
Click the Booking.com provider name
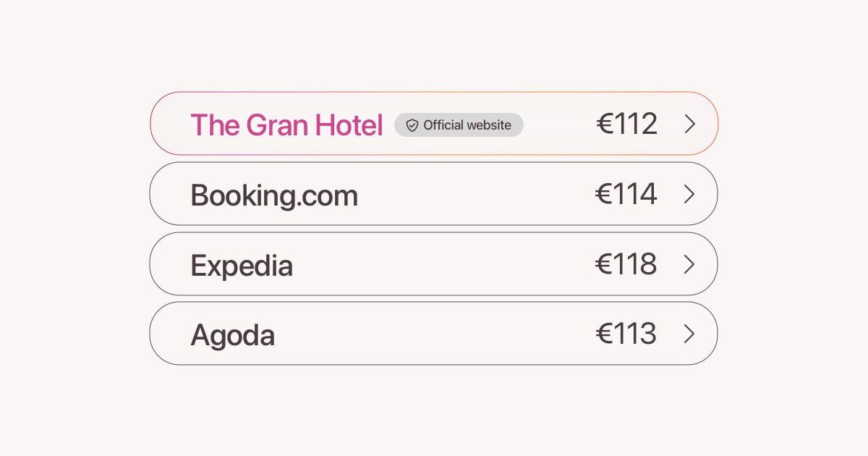tap(274, 194)
